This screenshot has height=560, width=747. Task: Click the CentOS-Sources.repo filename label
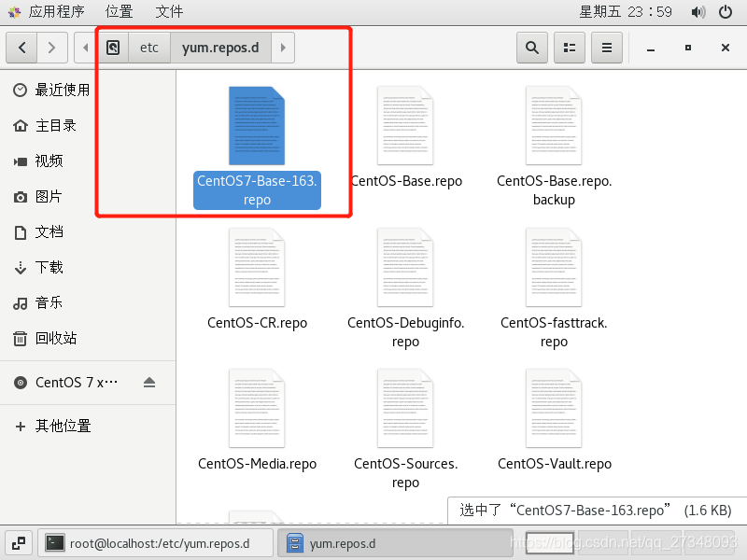406,473
